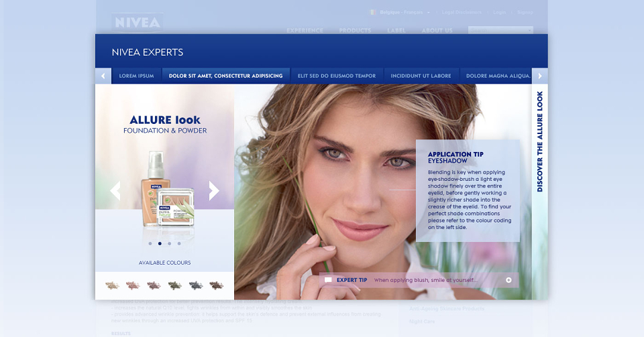This screenshot has width=644, height=337.
Task: Click the APPLICATION TIP EYESHADOW heading
Action: [455, 157]
